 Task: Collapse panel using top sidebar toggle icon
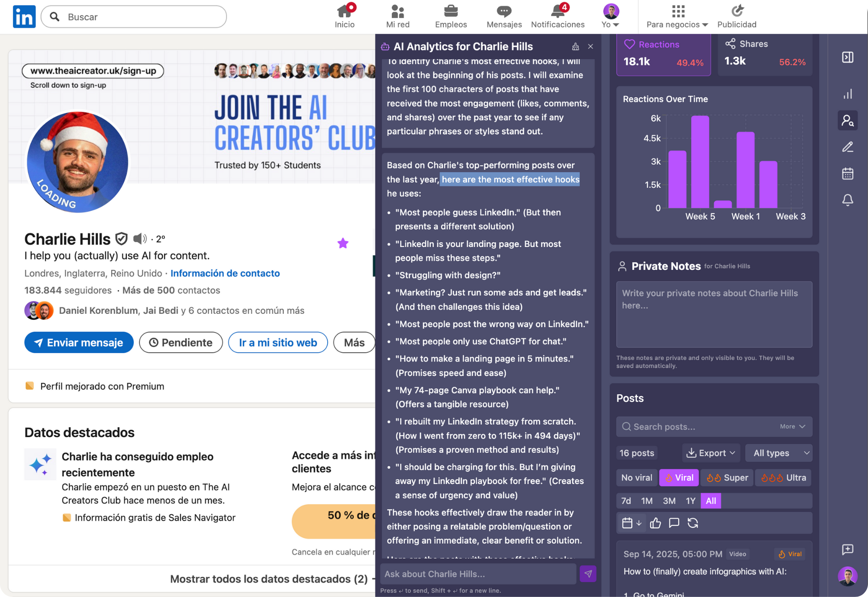847,57
